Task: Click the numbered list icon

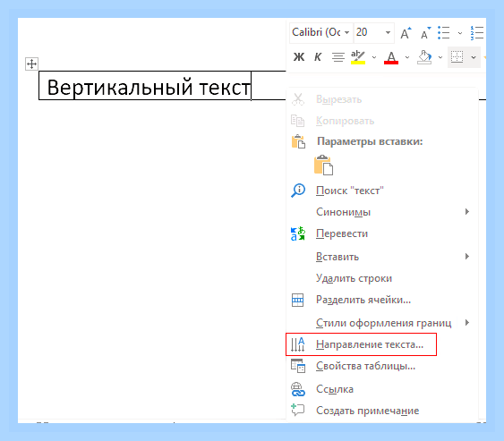Action: click(x=477, y=33)
